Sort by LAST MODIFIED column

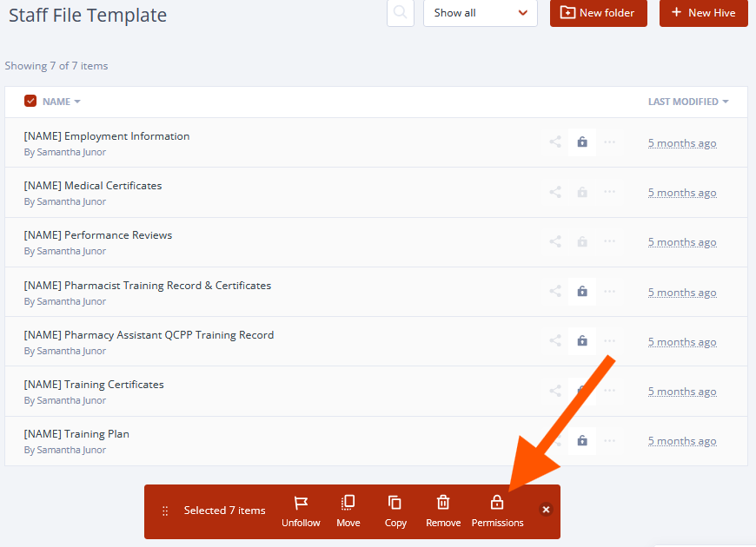click(x=688, y=102)
